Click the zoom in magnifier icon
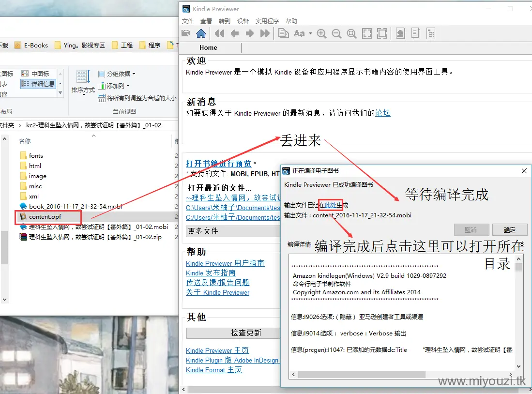The image size is (532, 394). [x=321, y=33]
